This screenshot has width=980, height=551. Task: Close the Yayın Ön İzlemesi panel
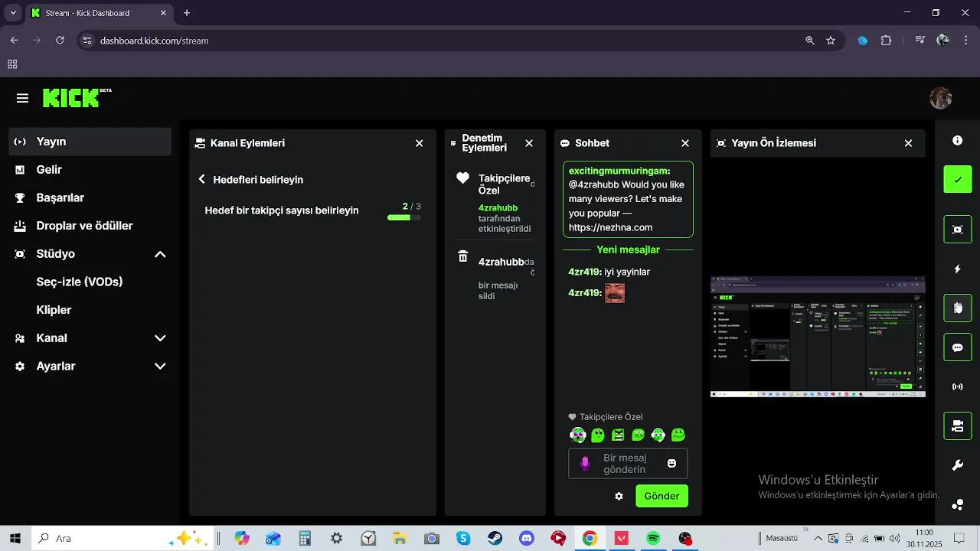(x=908, y=143)
